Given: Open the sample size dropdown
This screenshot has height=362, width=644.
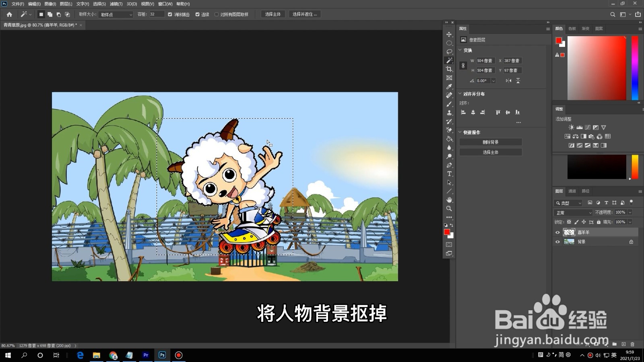Looking at the screenshot, I should click(x=116, y=14).
